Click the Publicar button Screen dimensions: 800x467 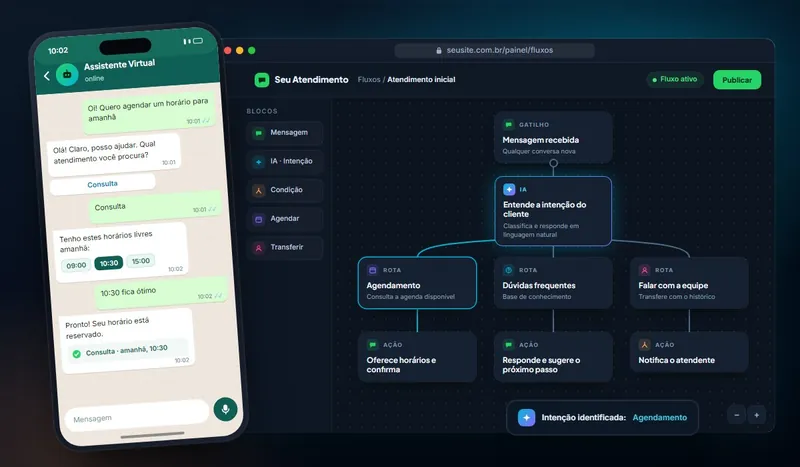tap(737, 80)
